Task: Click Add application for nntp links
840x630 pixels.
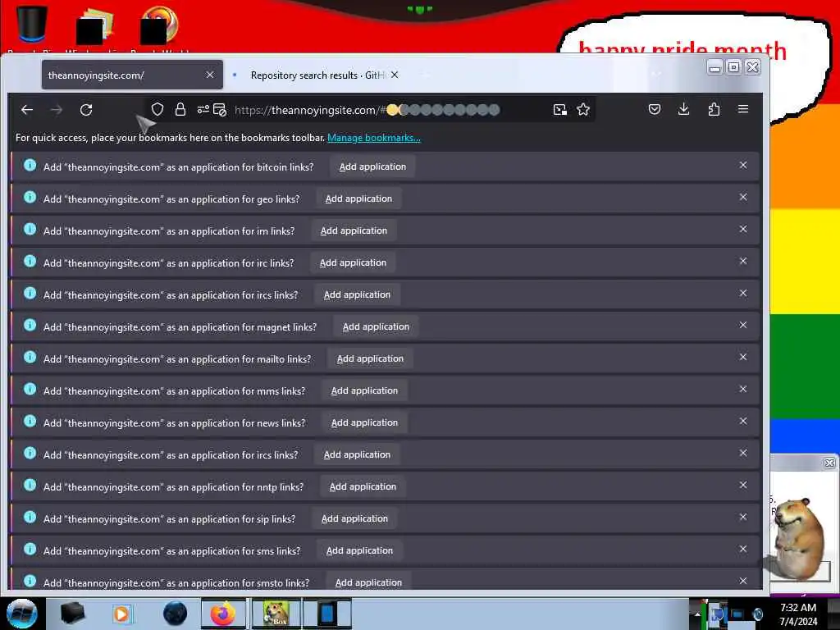Action: point(363,486)
